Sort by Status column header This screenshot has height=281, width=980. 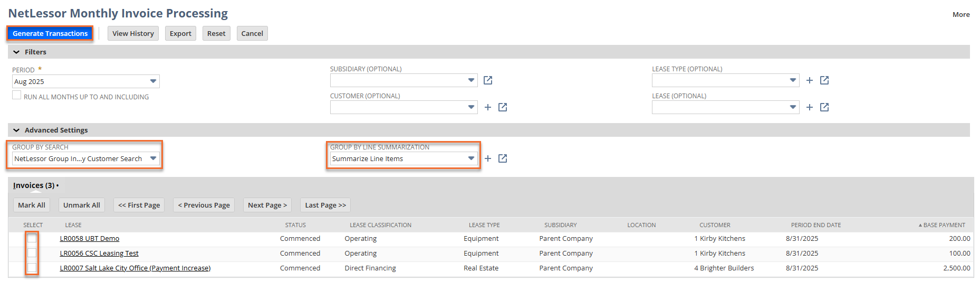pos(295,225)
